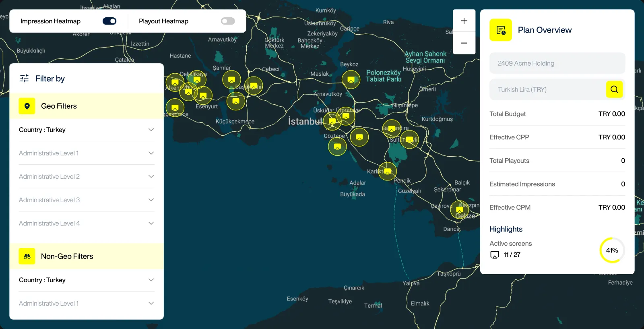The height and width of the screenshot is (329, 644).
Task: Click the Effective CPM label
Action: (x=510, y=207)
